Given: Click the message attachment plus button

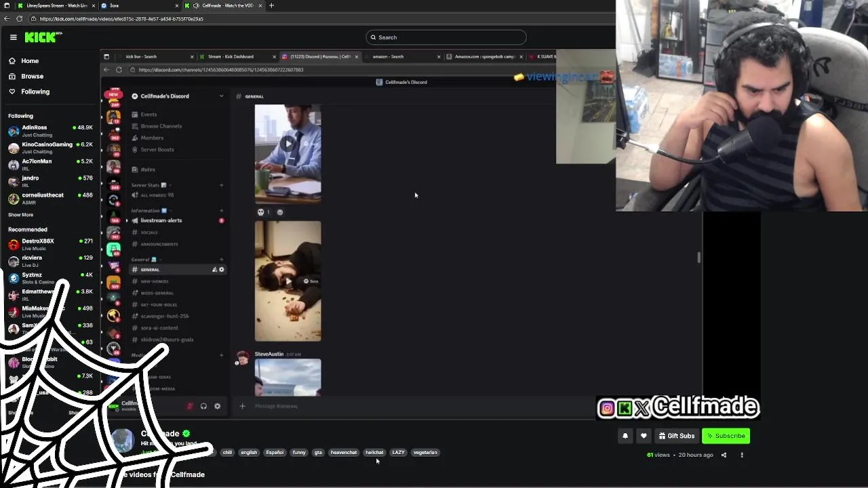Looking at the screenshot, I should 242,406.
